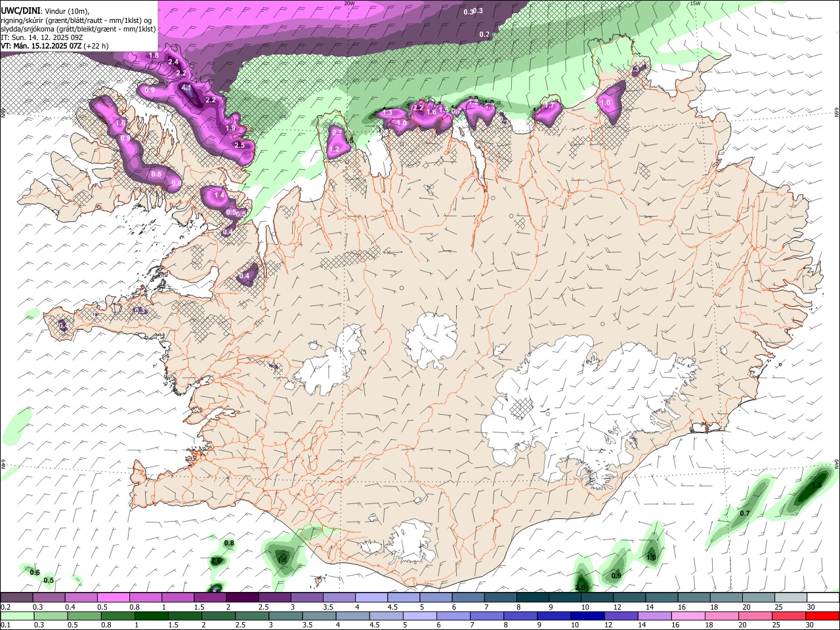Click the '1.8' snowfall value on the map

point(154,56)
